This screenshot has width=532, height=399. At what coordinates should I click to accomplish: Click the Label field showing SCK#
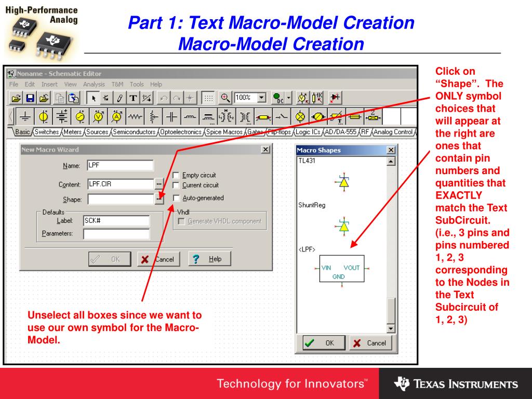[116, 220]
